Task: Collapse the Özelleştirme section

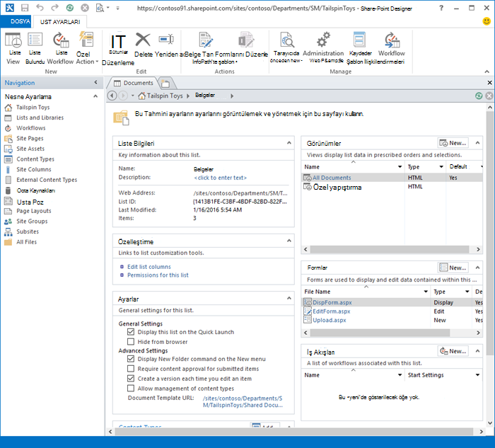Action: click(x=289, y=241)
